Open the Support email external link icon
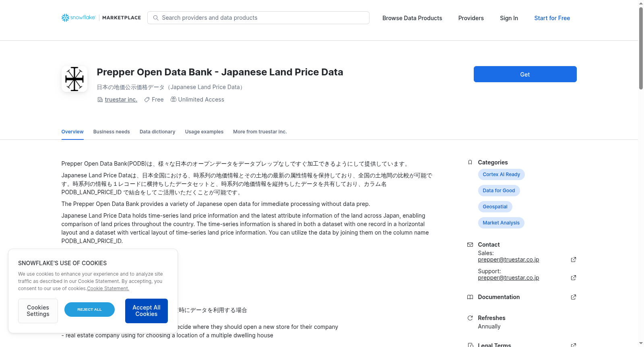This screenshot has height=347, width=644. click(574, 278)
